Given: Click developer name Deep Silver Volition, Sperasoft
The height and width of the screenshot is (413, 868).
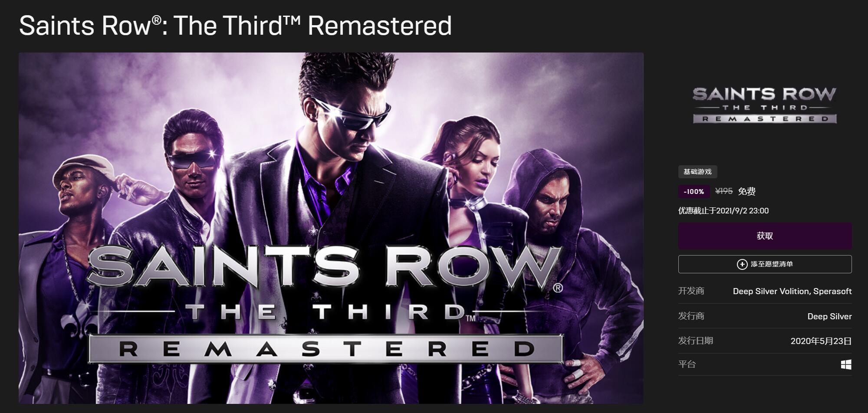Looking at the screenshot, I should [792, 291].
